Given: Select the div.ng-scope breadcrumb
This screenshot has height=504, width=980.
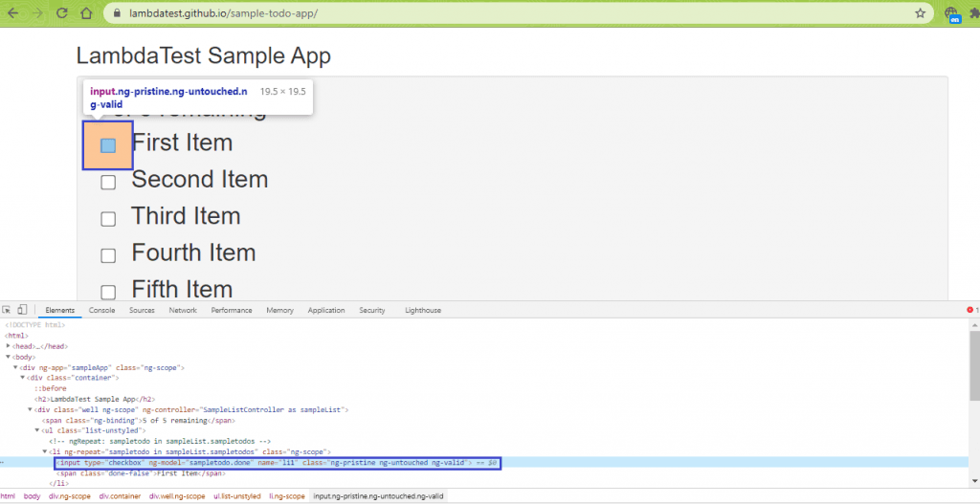Looking at the screenshot, I should [x=69, y=496].
